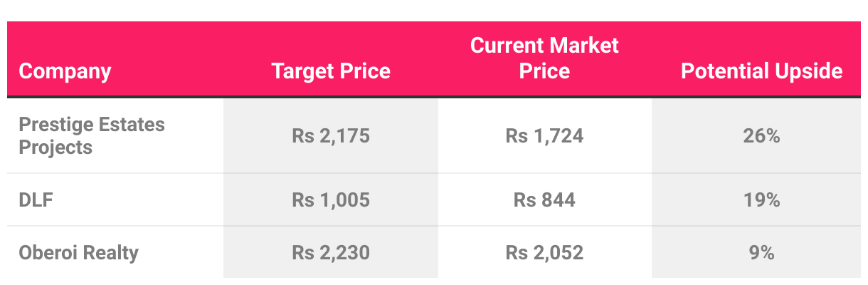Image resolution: width=868 pixels, height=285 pixels.
Task: Select the DLF company name cell
Action: tap(36, 200)
